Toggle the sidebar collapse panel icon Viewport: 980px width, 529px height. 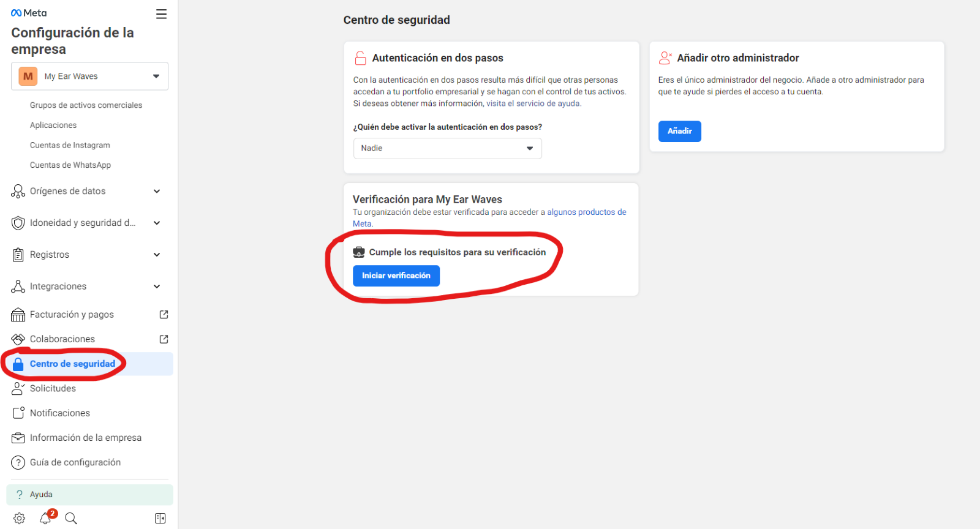pyautogui.click(x=160, y=519)
